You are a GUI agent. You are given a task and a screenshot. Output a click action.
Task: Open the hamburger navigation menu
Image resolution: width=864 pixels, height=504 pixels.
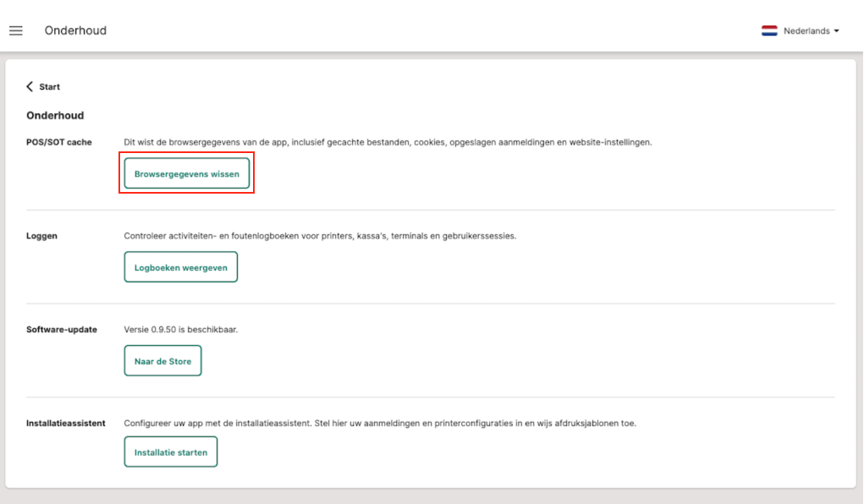[x=16, y=30]
